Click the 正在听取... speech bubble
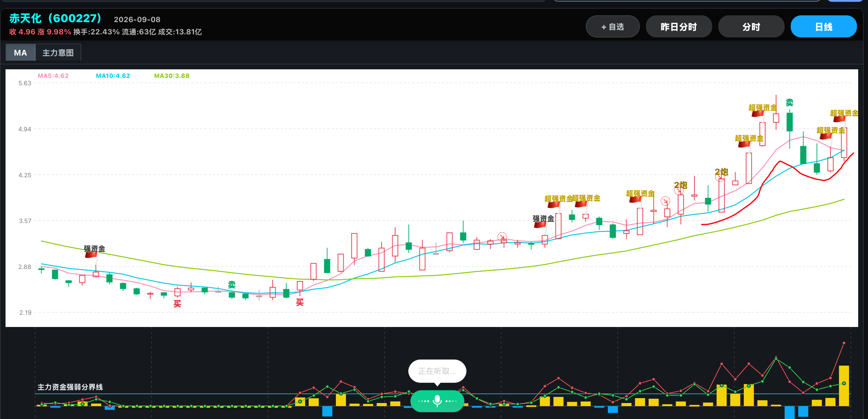868x419 pixels. (437, 371)
